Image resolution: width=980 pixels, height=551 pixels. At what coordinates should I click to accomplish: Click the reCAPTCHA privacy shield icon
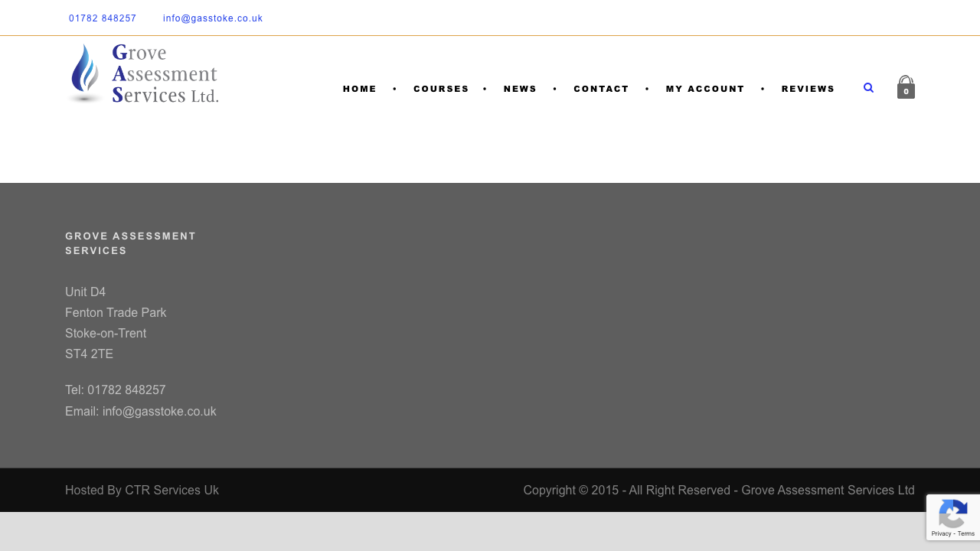(x=952, y=514)
